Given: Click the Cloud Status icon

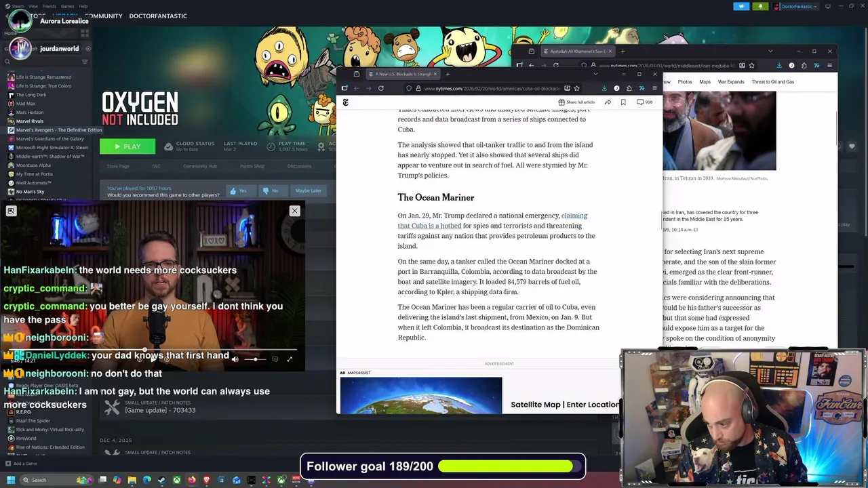Looking at the screenshot, I should pos(168,146).
